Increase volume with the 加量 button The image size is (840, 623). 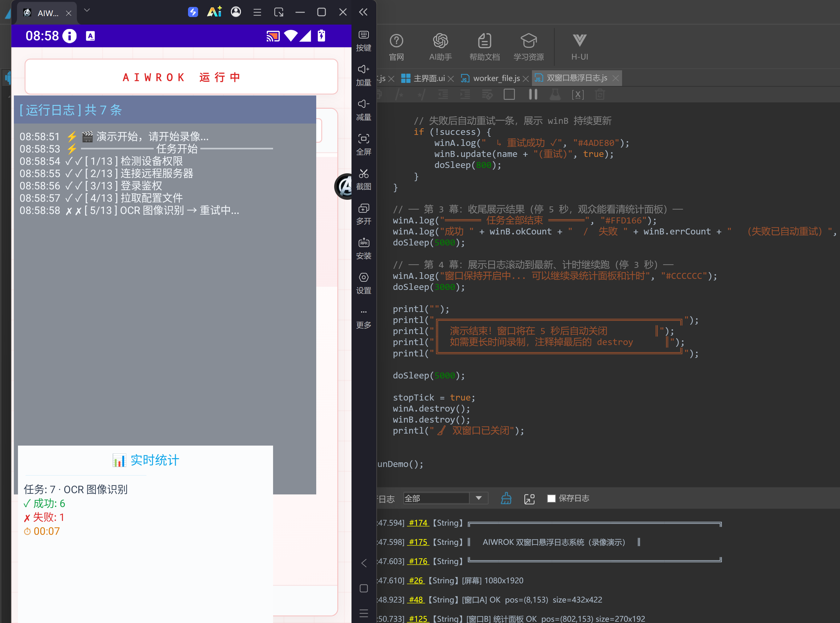click(363, 75)
